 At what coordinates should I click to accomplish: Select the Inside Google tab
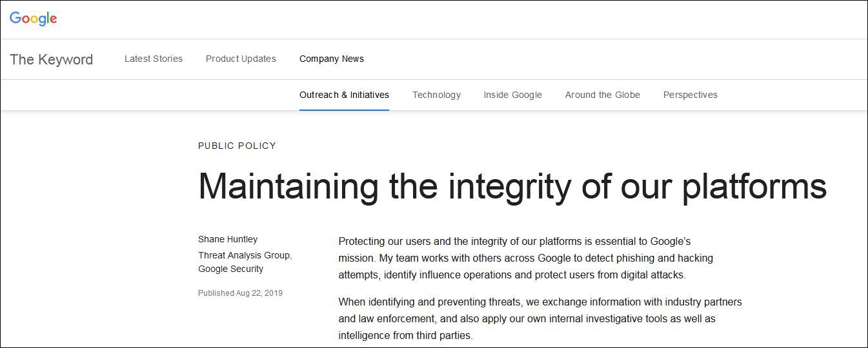[x=512, y=95]
